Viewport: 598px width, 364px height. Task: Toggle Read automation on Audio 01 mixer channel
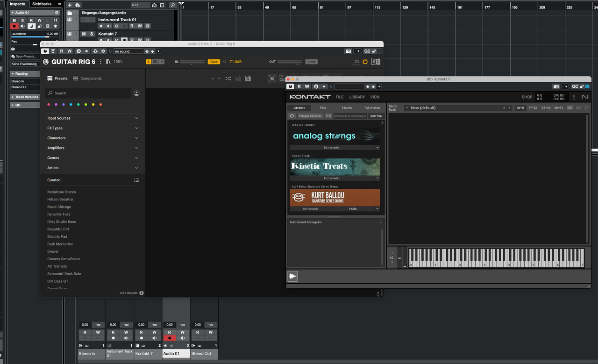tap(169, 332)
